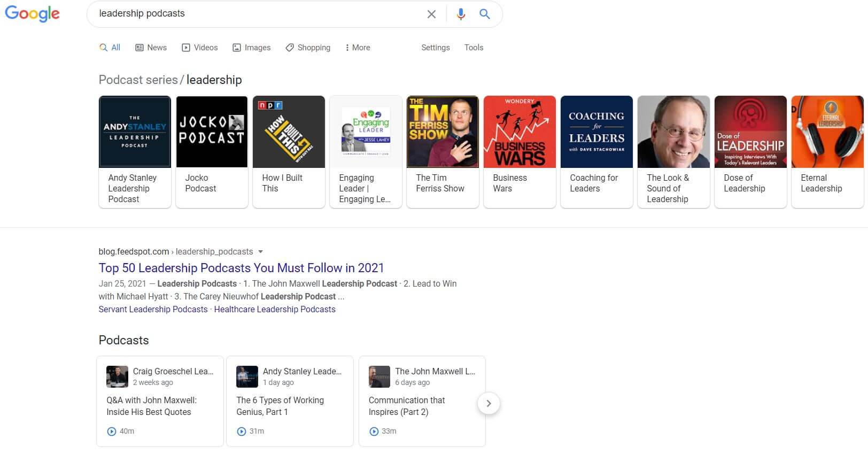Open Healthcare Leadership Podcasts sitelink

point(275,309)
